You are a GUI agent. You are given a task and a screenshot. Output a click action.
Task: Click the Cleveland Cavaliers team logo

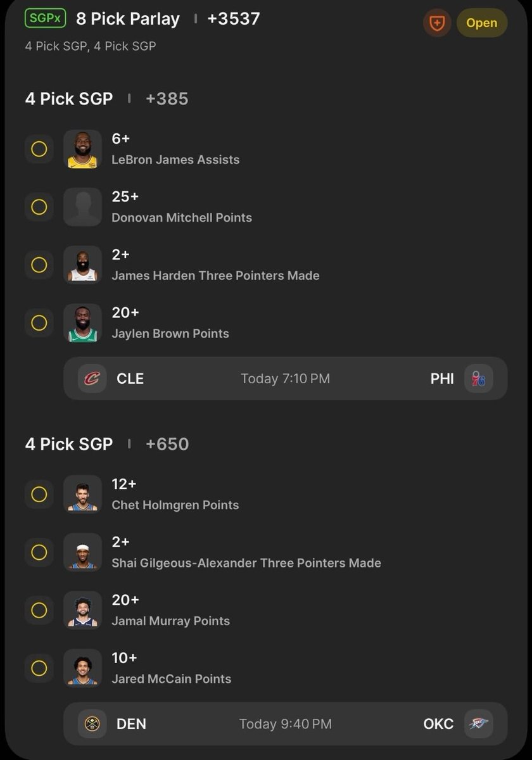(x=92, y=379)
